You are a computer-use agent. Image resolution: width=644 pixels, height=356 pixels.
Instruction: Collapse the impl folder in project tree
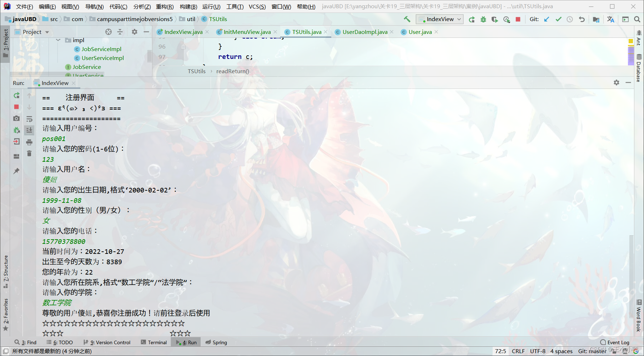[x=58, y=40]
